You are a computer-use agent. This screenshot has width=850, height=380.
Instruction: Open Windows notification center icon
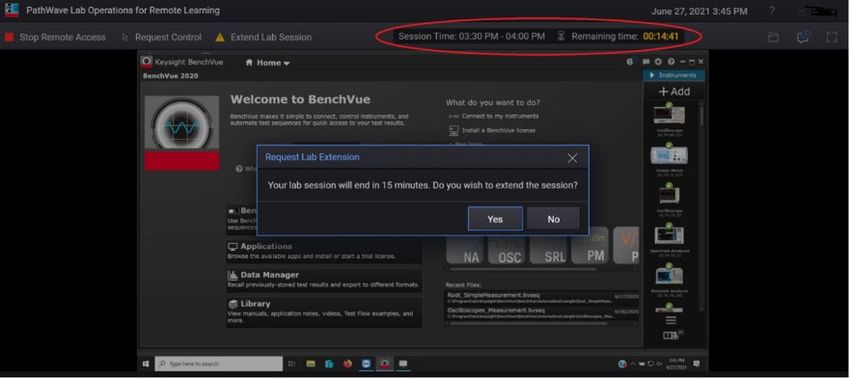pyautogui.click(x=697, y=364)
